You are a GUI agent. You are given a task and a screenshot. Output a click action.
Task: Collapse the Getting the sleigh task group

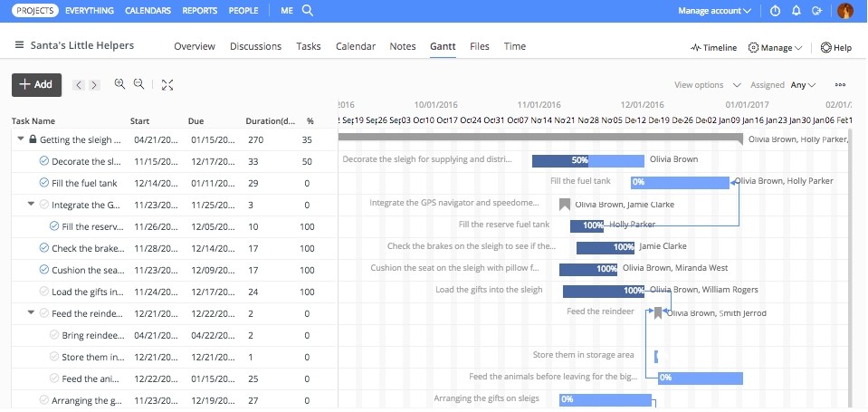[x=21, y=139]
